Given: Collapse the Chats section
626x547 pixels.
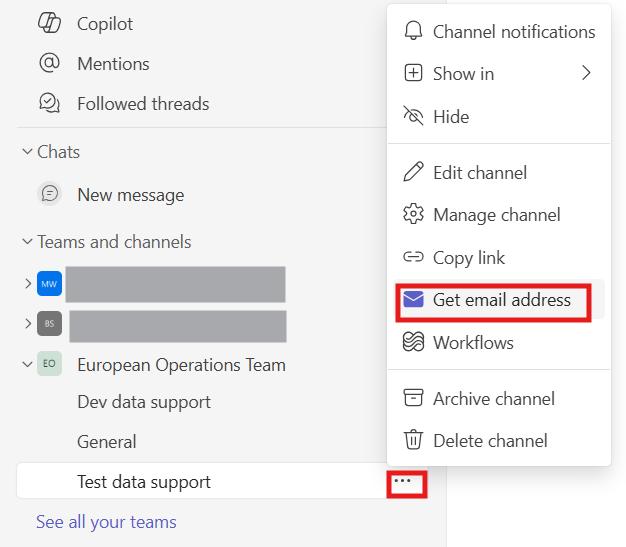Looking at the screenshot, I should (x=28, y=151).
